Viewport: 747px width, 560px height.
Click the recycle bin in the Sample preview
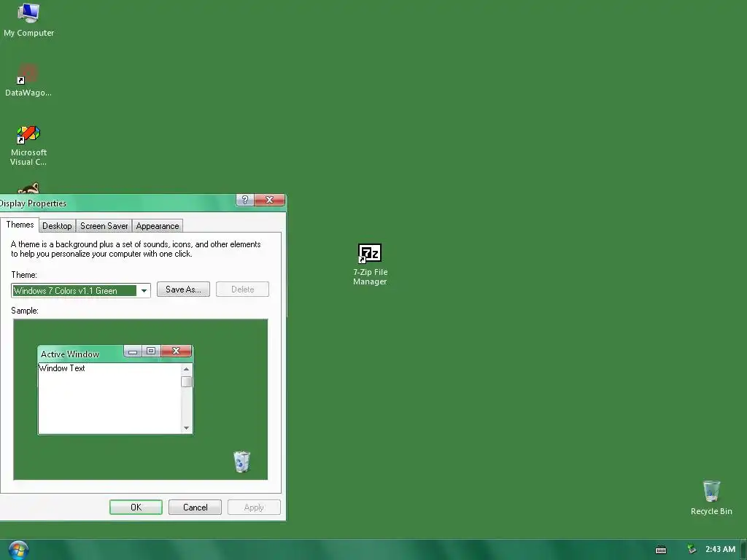[x=241, y=462]
